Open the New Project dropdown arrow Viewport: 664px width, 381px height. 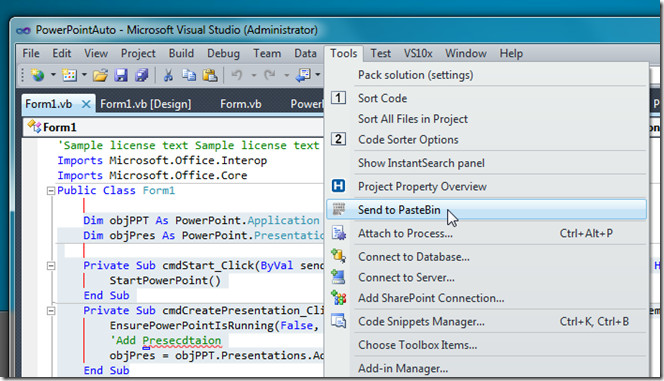click(x=53, y=75)
